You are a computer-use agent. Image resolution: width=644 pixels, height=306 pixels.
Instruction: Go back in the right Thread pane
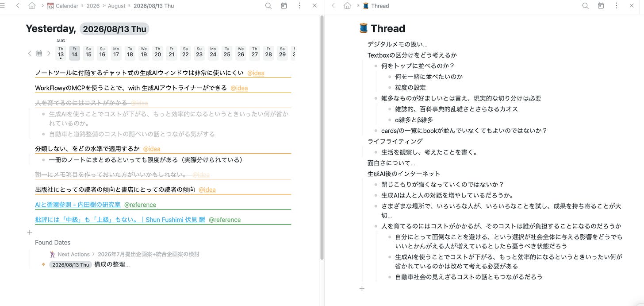point(333,6)
